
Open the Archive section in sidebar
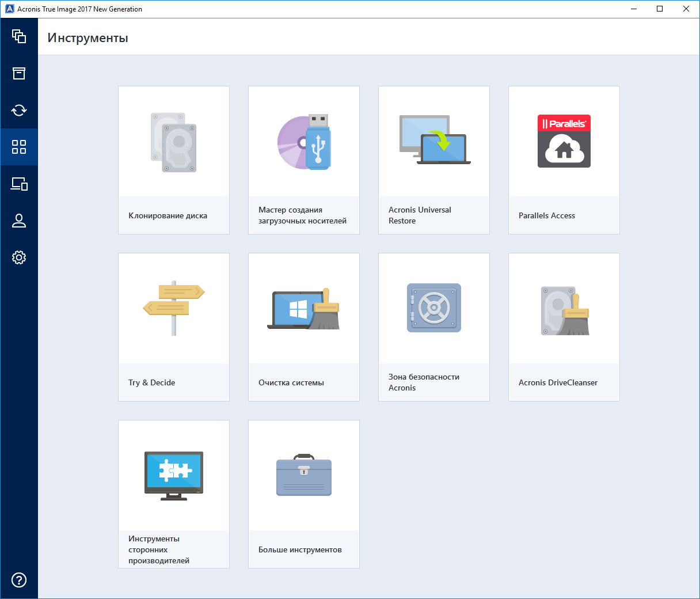pyautogui.click(x=19, y=73)
